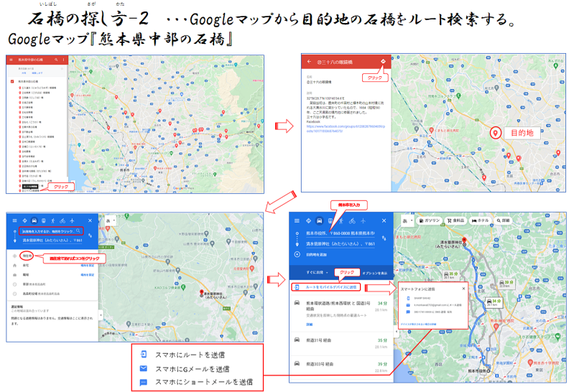The image size is (574, 392).
Task: Click the ホテル search chip
Action: point(481,220)
